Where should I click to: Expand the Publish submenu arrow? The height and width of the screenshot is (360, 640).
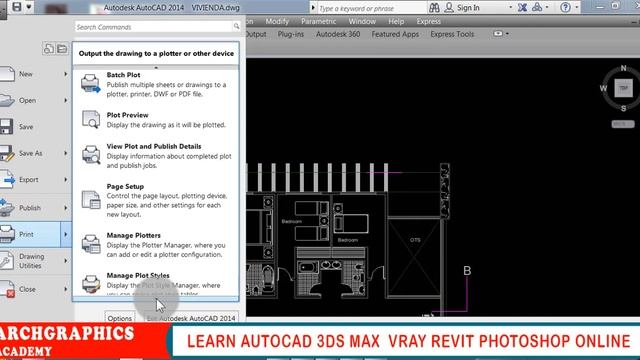click(x=66, y=208)
